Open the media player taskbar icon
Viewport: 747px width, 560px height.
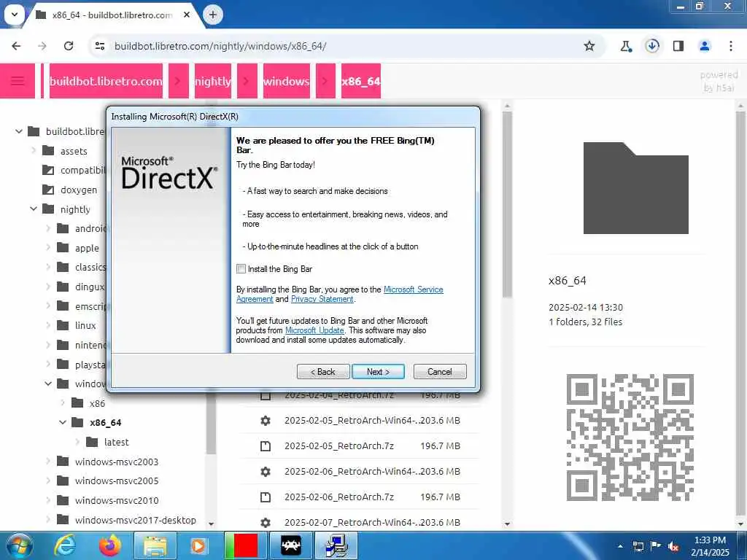(198, 545)
